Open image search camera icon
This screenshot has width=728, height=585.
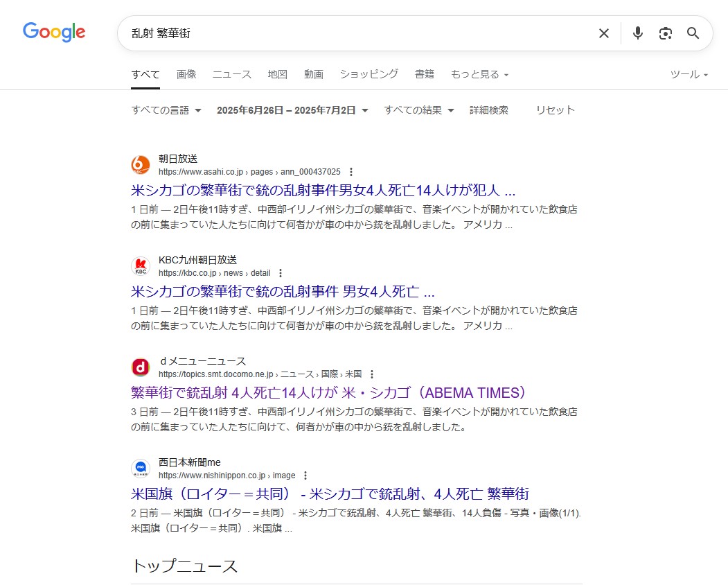pos(666,33)
